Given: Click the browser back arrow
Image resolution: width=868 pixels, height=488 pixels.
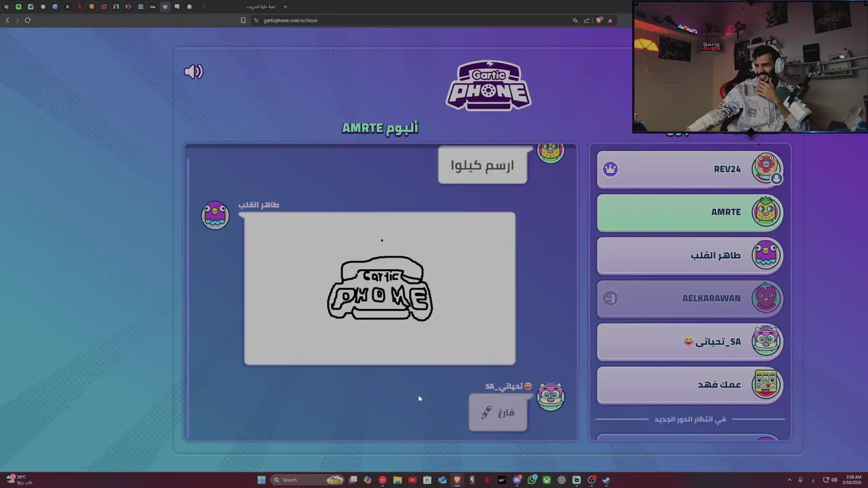Looking at the screenshot, I should coord(7,20).
